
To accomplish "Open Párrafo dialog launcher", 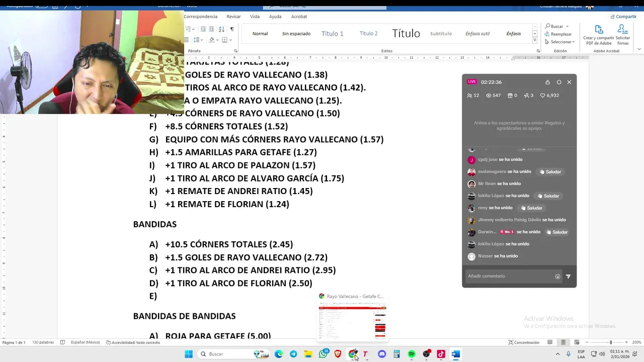I will point(236,51).
